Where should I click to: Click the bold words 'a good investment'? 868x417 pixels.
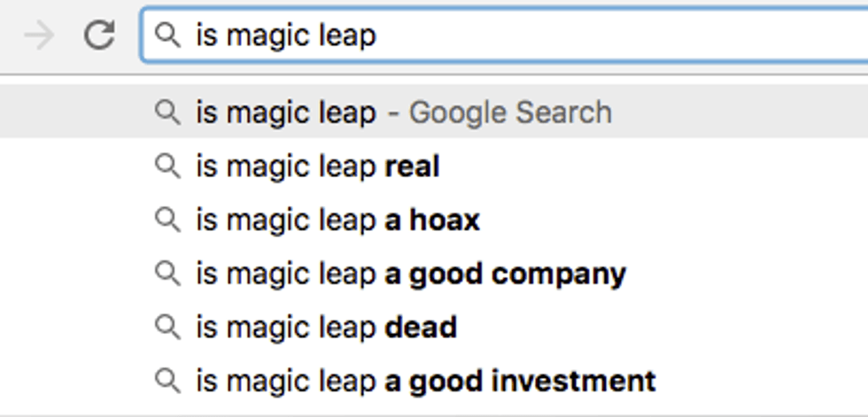pyautogui.click(x=520, y=381)
